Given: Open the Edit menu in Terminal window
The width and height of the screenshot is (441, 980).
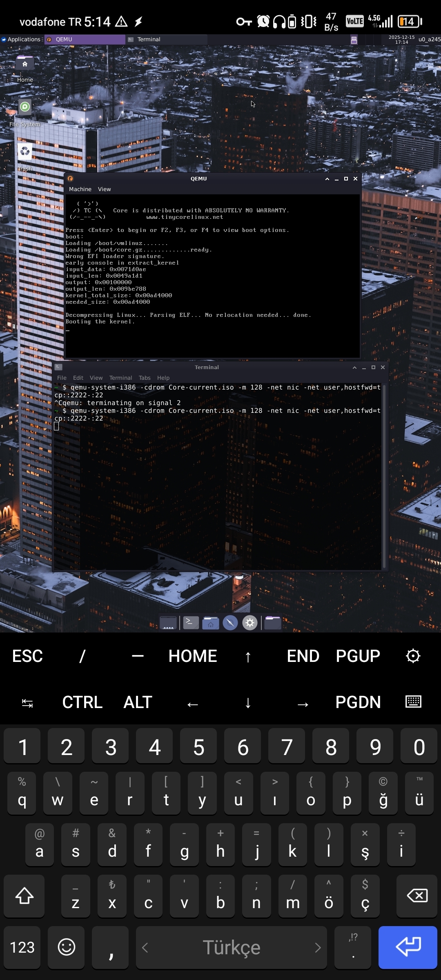Looking at the screenshot, I should pyautogui.click(x=78, y=378).
